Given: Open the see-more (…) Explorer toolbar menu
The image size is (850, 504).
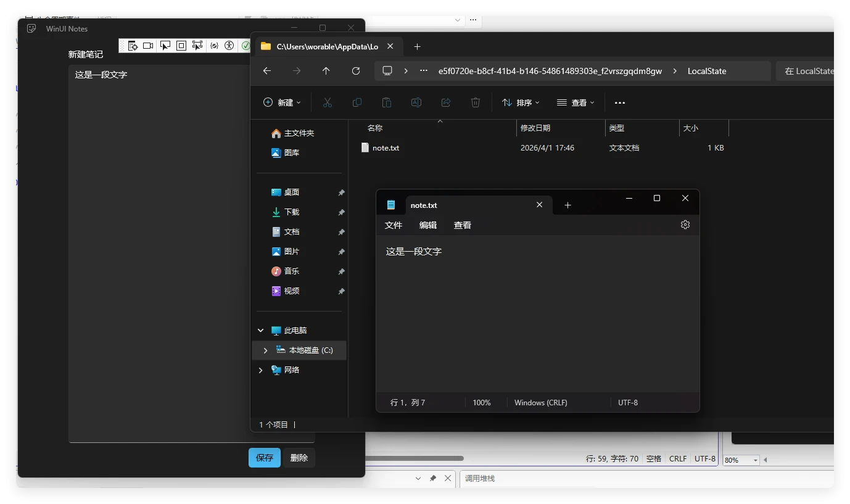Looking at the screenshot, I should (620, 102).
